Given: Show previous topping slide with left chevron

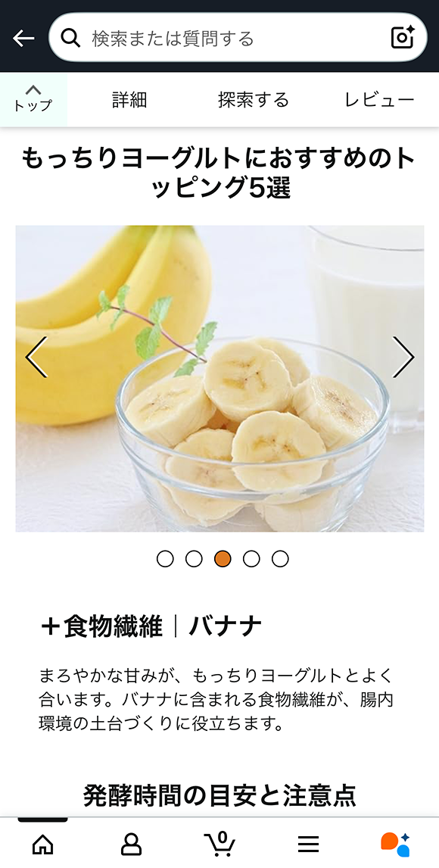Looking at the screenshot, I should [36, 357].
